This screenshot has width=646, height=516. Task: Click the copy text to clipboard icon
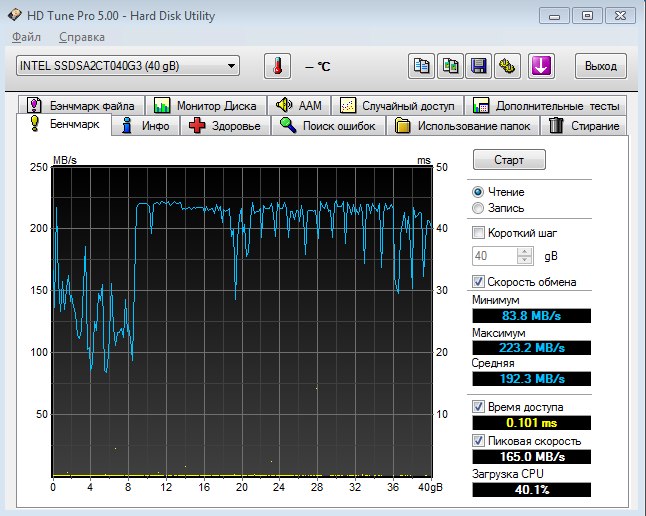[422, 66]
